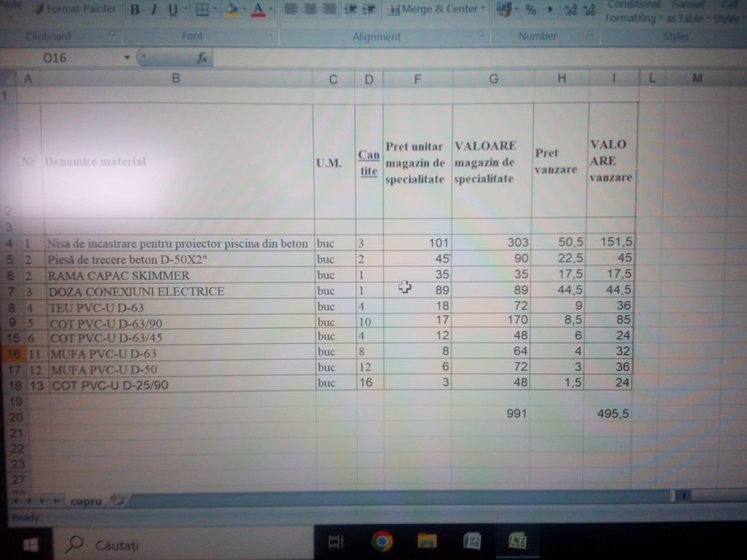
Task: Open the Fill Color dropdown arrow
Action: (244, 9)
